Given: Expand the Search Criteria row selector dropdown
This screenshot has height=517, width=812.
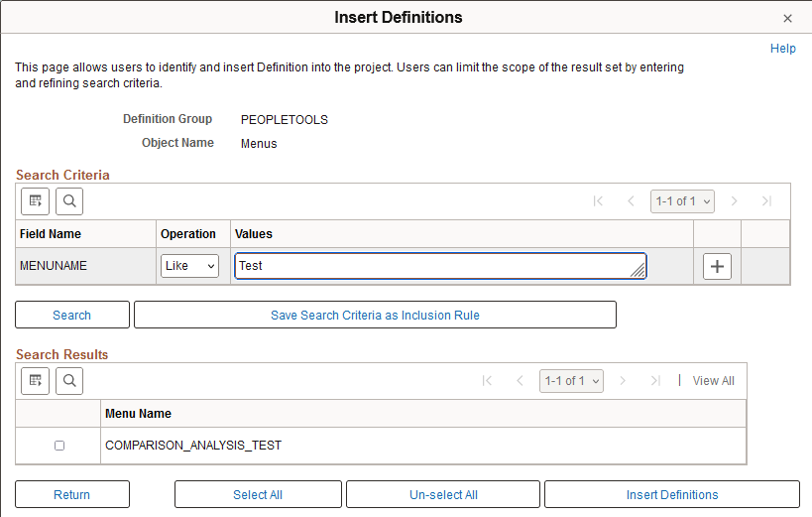Looking at the screenshot, I should [x=682, y=201].
